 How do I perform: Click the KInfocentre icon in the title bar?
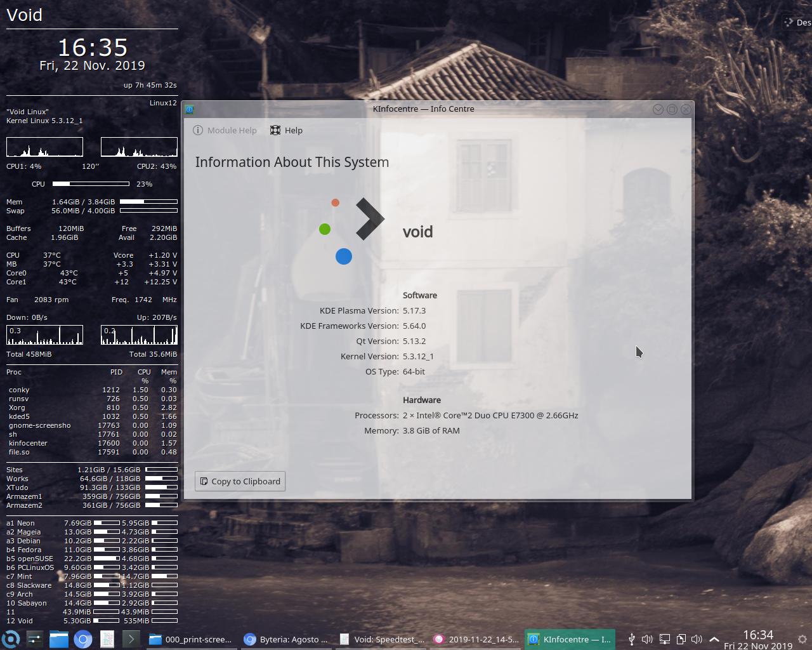pyautogui.click(x=189, y=109)
